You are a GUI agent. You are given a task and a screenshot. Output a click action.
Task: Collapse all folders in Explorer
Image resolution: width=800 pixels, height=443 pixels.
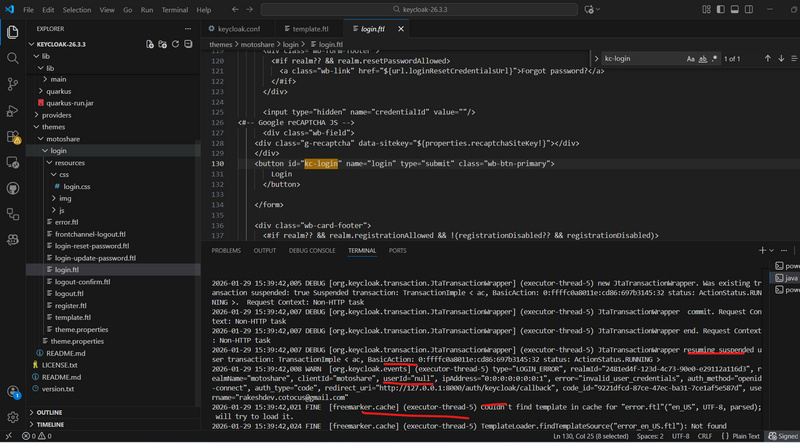[188, 44]
